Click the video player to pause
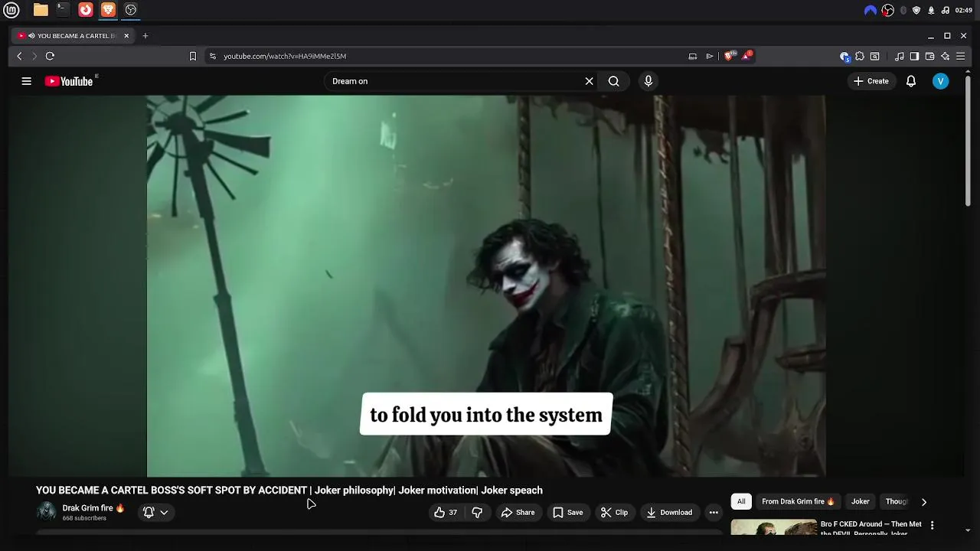The height and width of the screenshot is (551, 980). [x=486, y=285]
